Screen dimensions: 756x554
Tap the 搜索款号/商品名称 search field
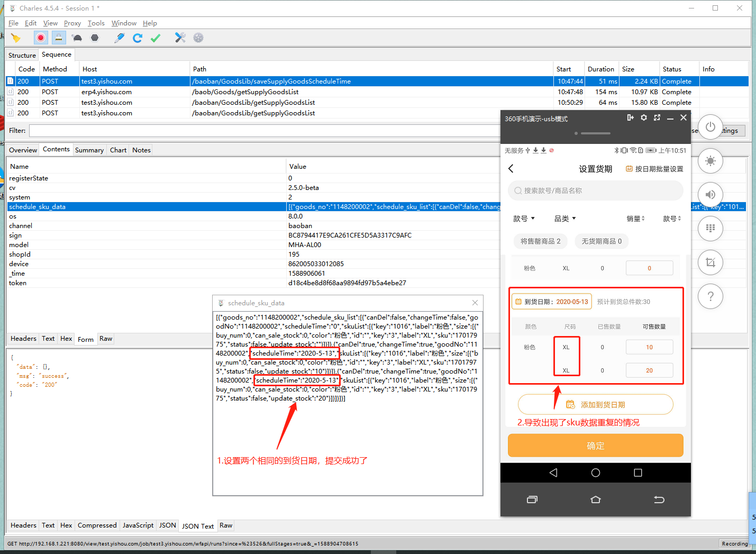[x=596, y=190]
